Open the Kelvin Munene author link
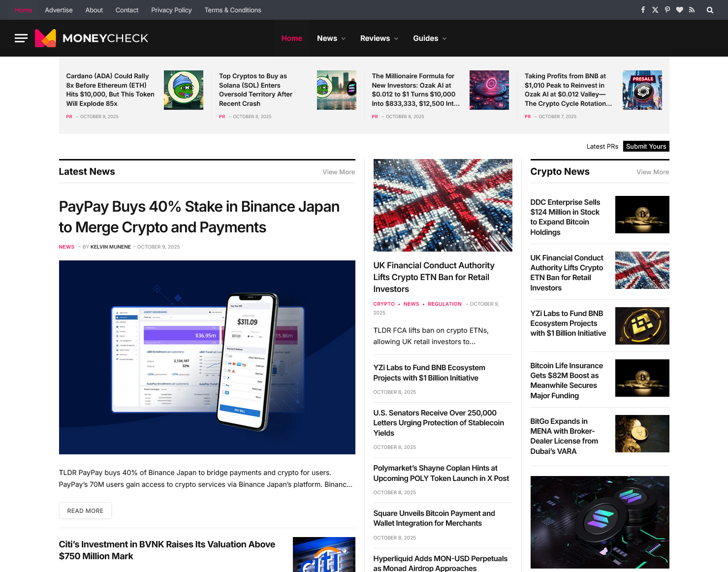Image resolution: width=728 pixels, height=572 pixels. point(110,247)
